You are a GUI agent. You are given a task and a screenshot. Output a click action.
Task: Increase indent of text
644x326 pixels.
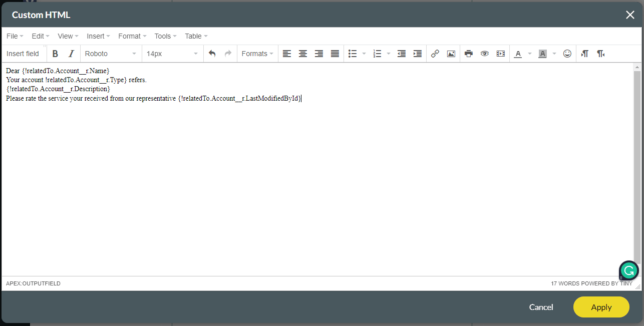coord(417,54)
